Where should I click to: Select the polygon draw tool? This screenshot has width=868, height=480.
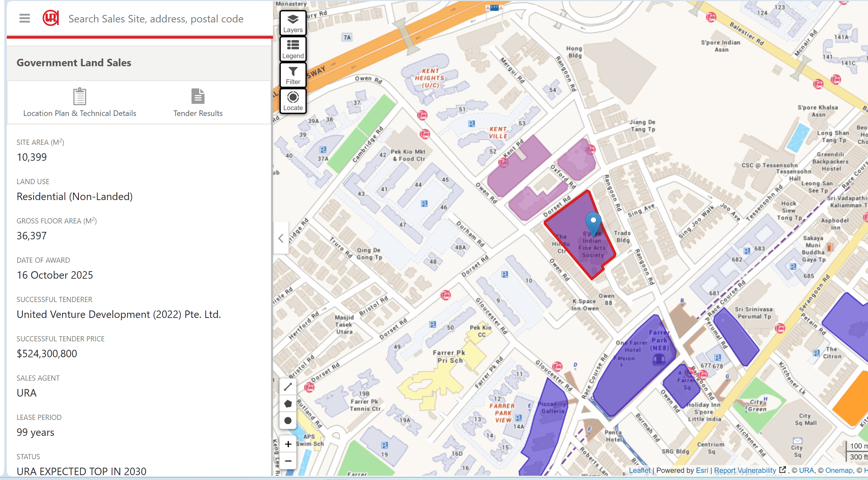288,404
